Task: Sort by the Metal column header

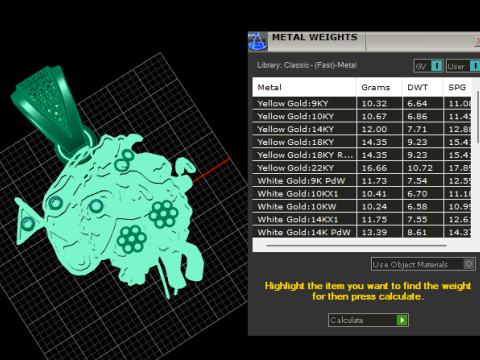Action: pyautogui.click(x=304, y=87)
